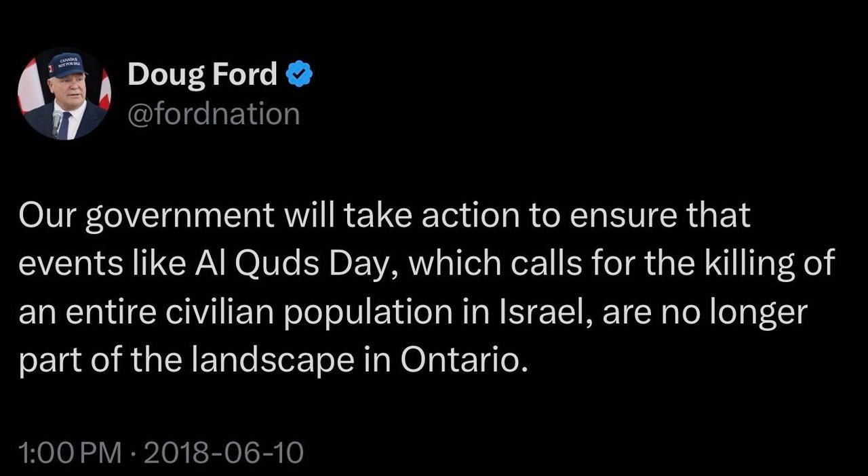Click the blue cap in the avatar
The width and height of the screenshot is (868, 476).
pos(67,64)
